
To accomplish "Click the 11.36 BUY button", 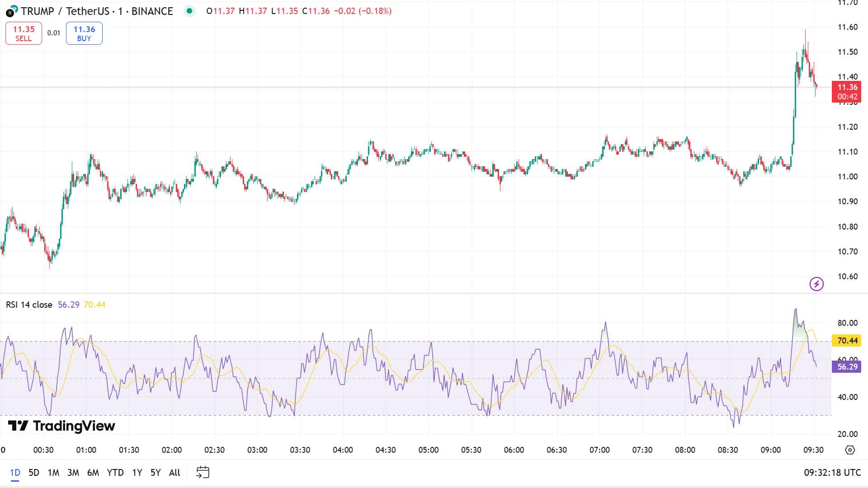I will tap(84, 33).
